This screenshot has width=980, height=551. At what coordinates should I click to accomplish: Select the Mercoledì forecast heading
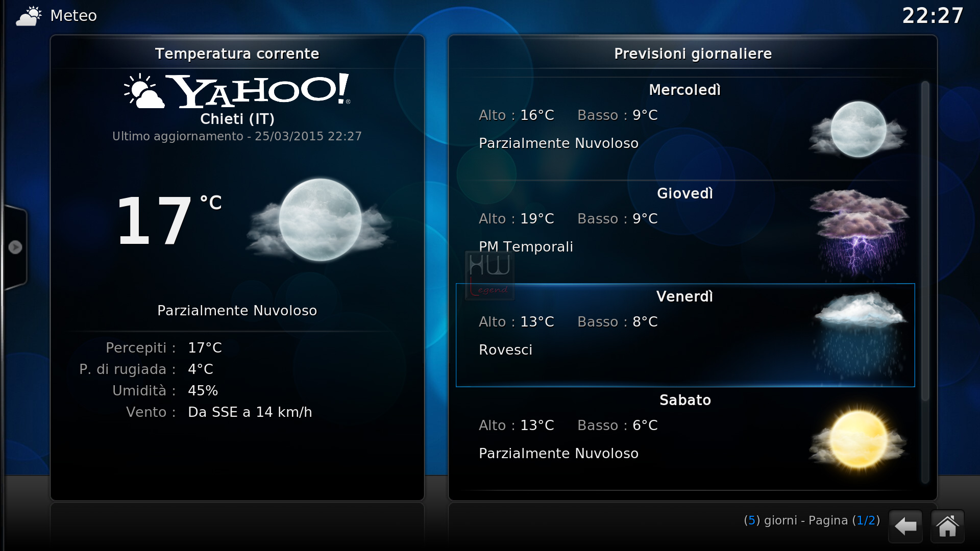[x=684, y=90]
